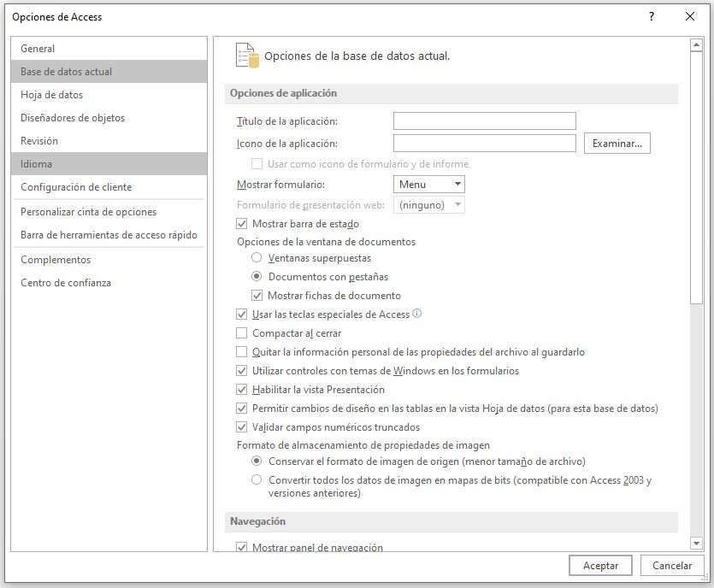The width and height of the screenshot is (714, 588).
Task: Click Opciones de la ventana de documentos label
Action: click(326, 242)
